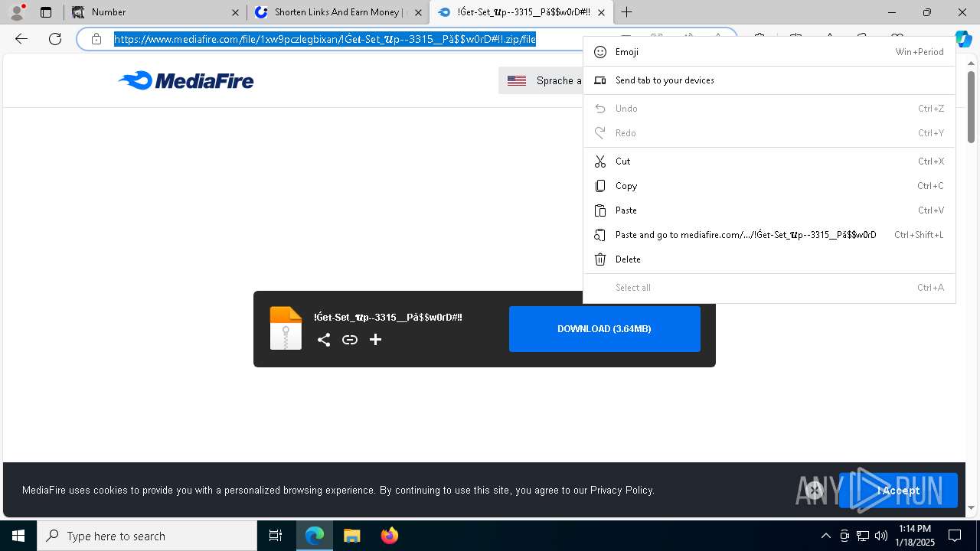This screenshot has width=980, height=551.
Task: Click the trash Delete icon
Action: 600,259
